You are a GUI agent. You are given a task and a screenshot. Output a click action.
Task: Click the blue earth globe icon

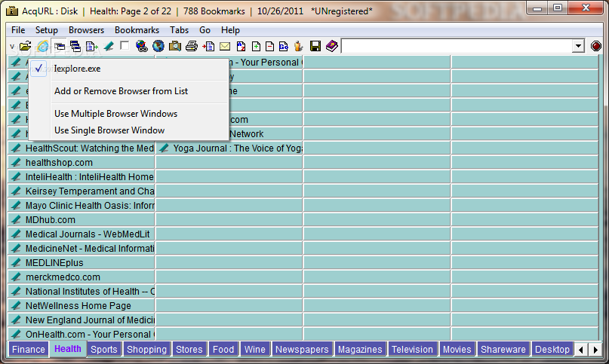point(158,46)
